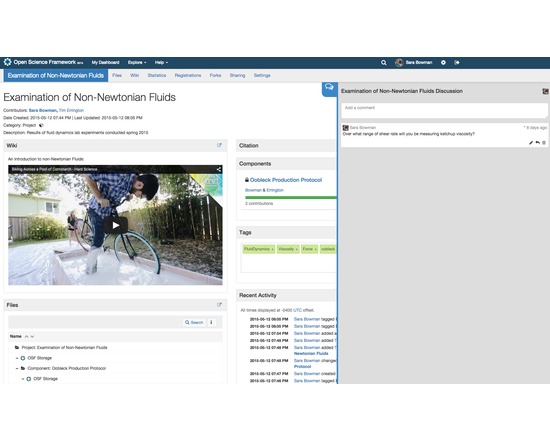Viewport: 550px width, 440px height.
Task: Click the Errington link under Oobleck component
Action: [x=275, y=190]
